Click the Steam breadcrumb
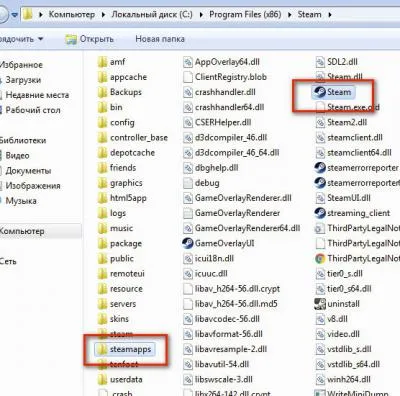Screen dimensions: 400x396 (309, 15)
